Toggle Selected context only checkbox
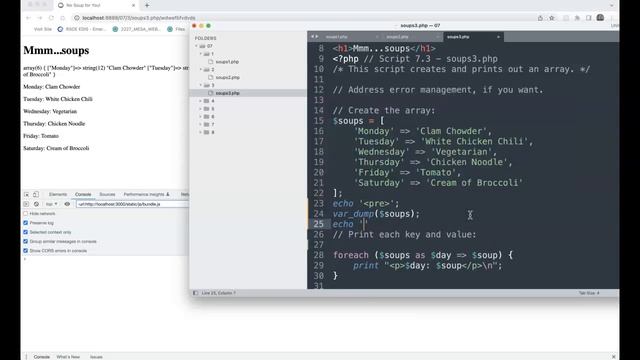The width and height of the screenshot is (640, 360). (26, 232)
